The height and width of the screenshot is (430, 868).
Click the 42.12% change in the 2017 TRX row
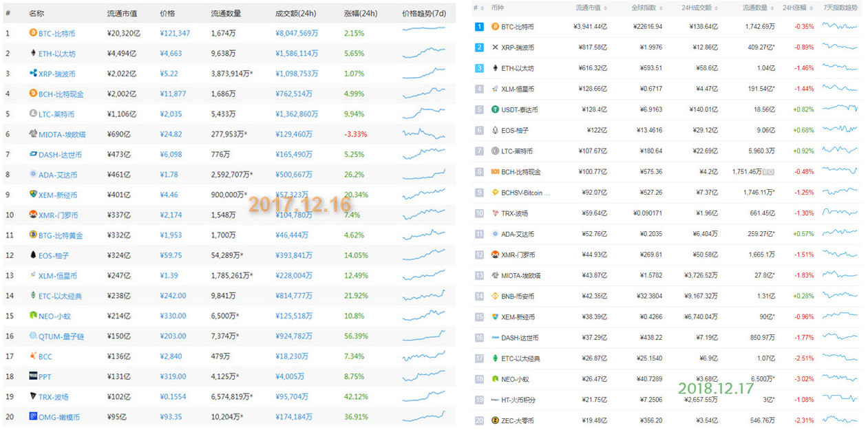[356, 397]
